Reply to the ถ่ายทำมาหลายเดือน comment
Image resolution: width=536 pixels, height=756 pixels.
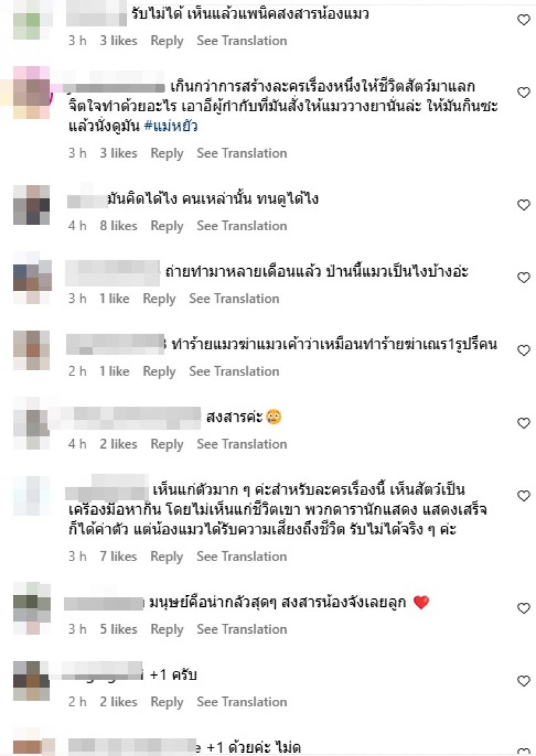tap(159, 299)
